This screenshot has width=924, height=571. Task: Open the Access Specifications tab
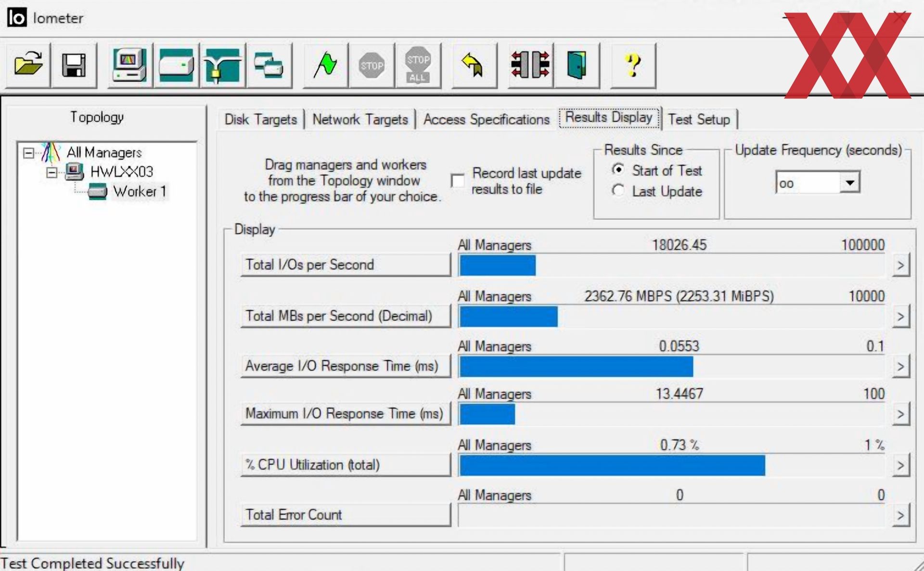[486, 119]
